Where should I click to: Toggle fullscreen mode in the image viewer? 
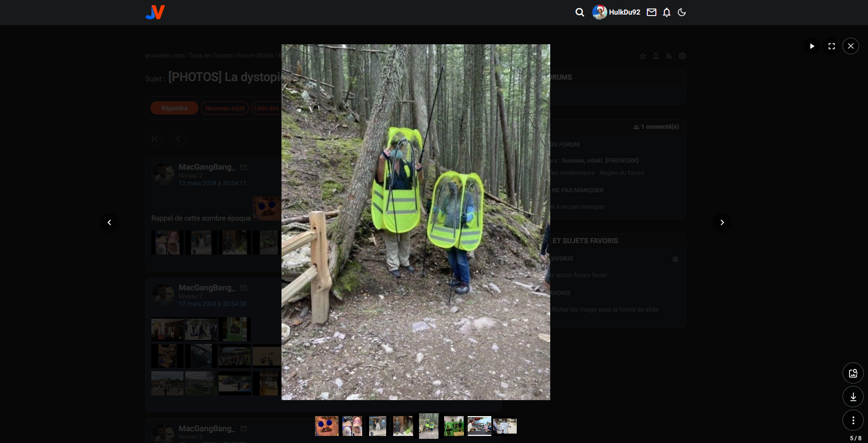831,46
